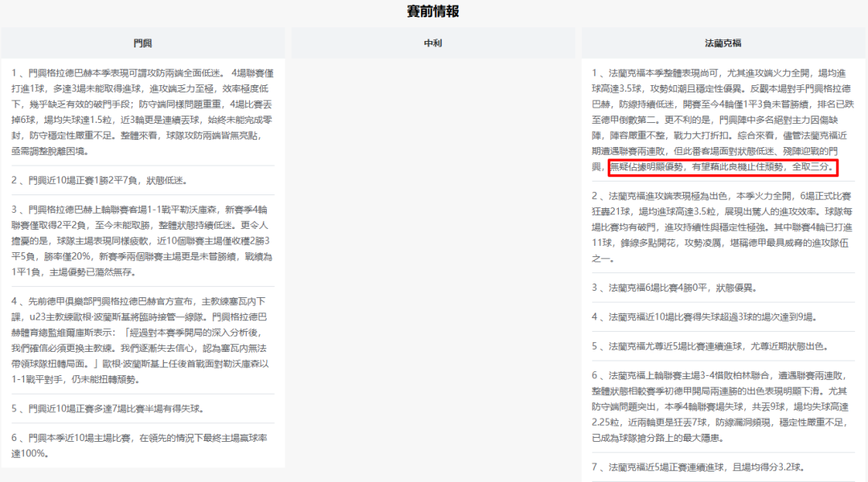The height and width of the screenshot is (482, 868).
Task: Select 門興 item 2 近10場正賽1勝2平7負
Action: pyautogui.click(x=108, y=180)
